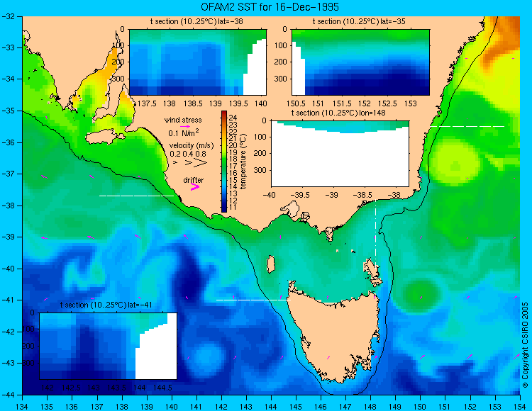Image resolution: width=532 pixels, height=411 pixels.
Task: Click the "154" longitude axis label
Action: (519, 407)
